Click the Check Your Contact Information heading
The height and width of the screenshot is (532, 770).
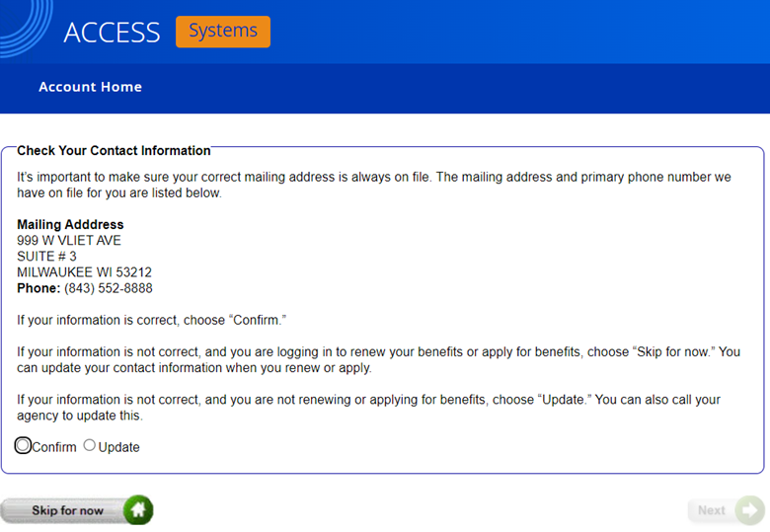(x=114, y=151)
